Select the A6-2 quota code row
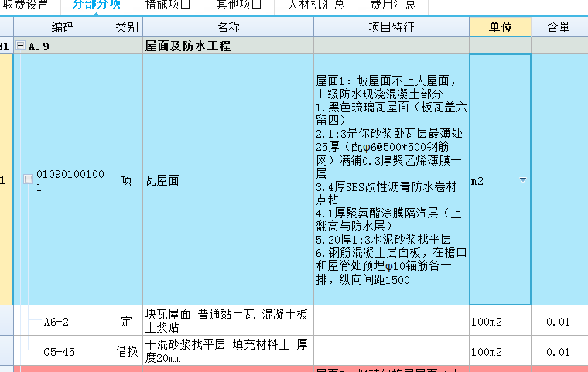 56,322
